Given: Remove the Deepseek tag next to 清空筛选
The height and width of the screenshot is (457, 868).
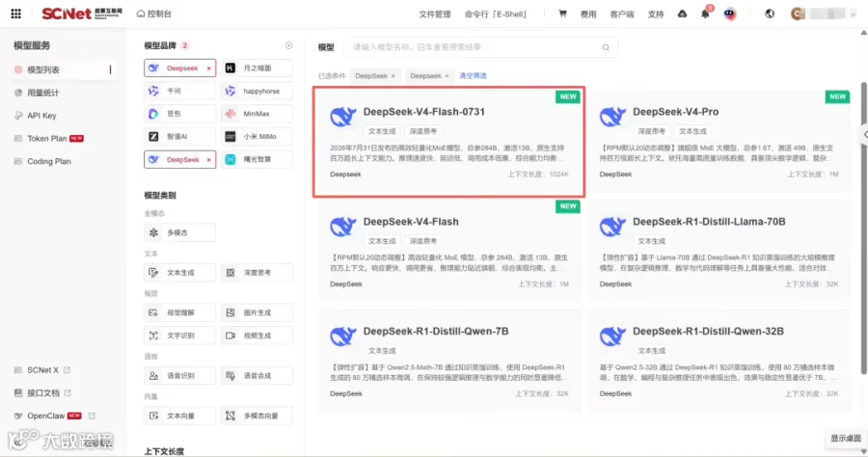Looking at the screenshot, I should [x=447, y=76].
